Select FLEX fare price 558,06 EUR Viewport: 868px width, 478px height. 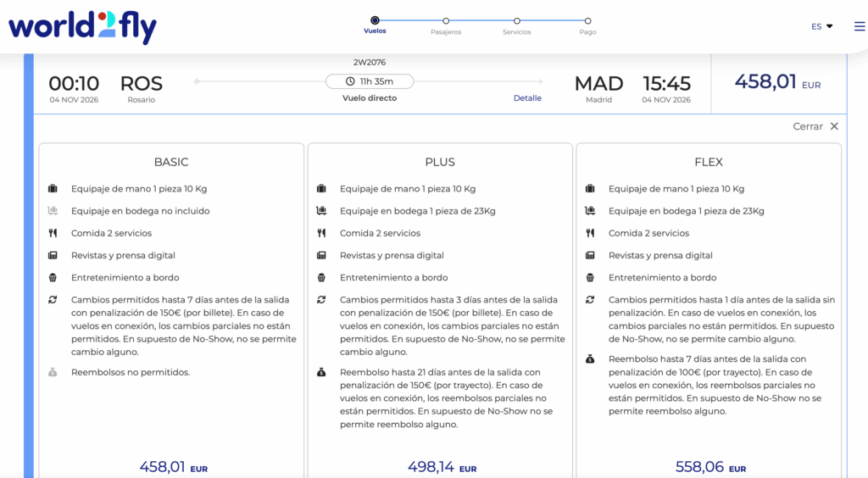[x=711, y=467]
